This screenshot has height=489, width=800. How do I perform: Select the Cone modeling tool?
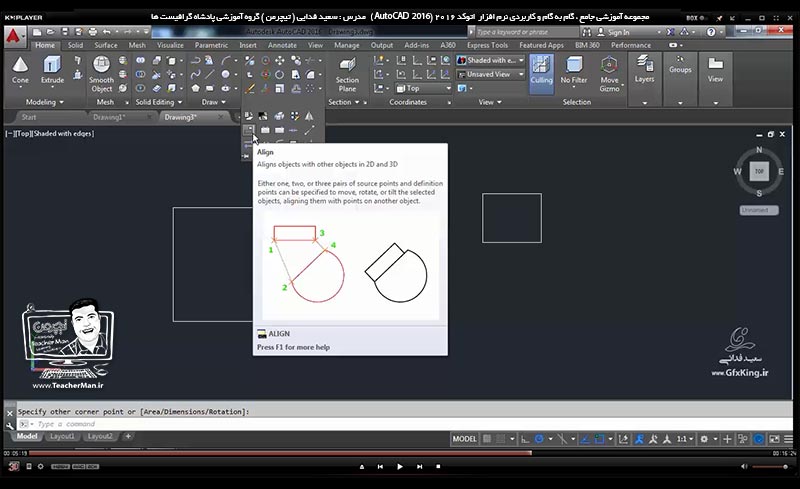(20, 69)
